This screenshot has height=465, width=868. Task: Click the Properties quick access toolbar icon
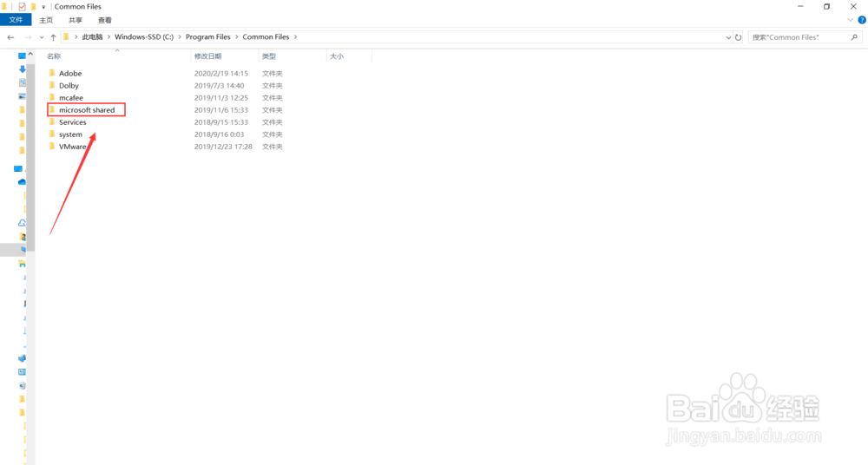(x=22, y=7)
